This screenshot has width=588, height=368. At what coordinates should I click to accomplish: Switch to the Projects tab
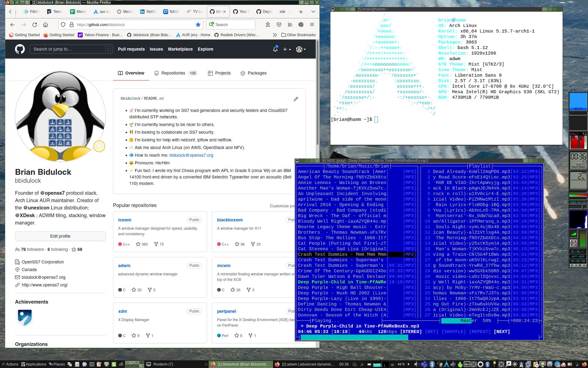pos(219,73)
